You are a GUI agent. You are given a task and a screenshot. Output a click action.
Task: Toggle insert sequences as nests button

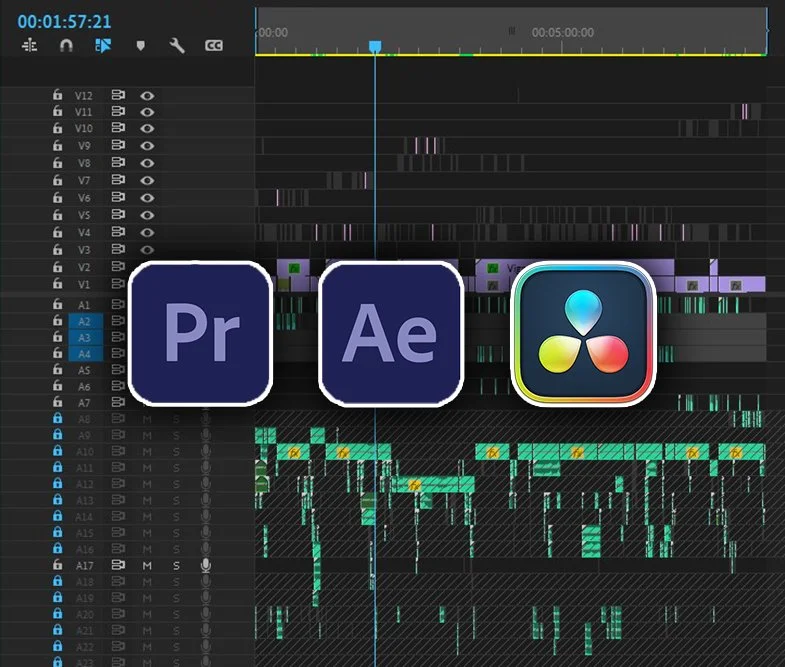30,46
